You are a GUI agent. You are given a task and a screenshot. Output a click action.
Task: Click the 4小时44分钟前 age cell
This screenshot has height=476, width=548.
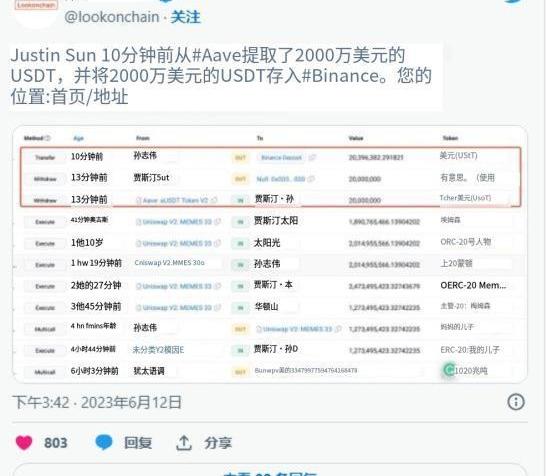pyautogui.click(x=93, y=349)
